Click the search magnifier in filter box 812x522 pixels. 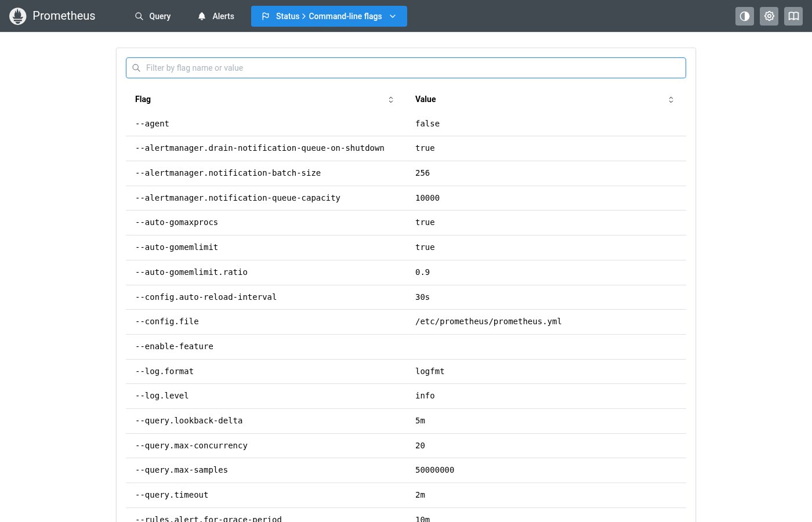pos(136,68)
